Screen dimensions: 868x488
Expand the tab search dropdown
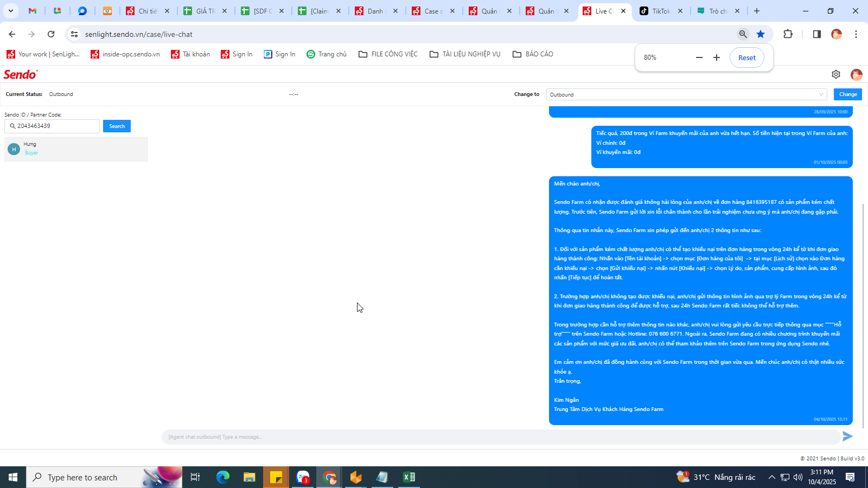coord(10,11)
